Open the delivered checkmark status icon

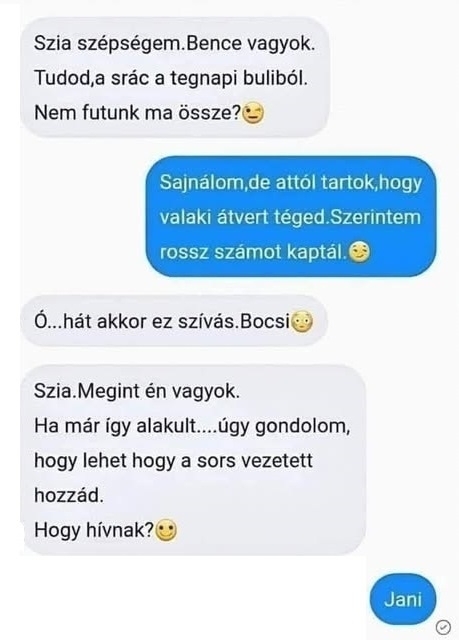(443, 626)
